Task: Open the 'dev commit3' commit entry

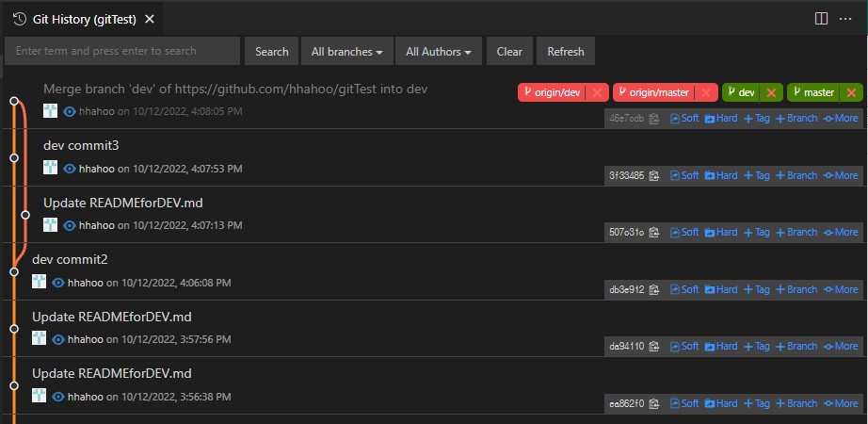Action: (81, 146)
